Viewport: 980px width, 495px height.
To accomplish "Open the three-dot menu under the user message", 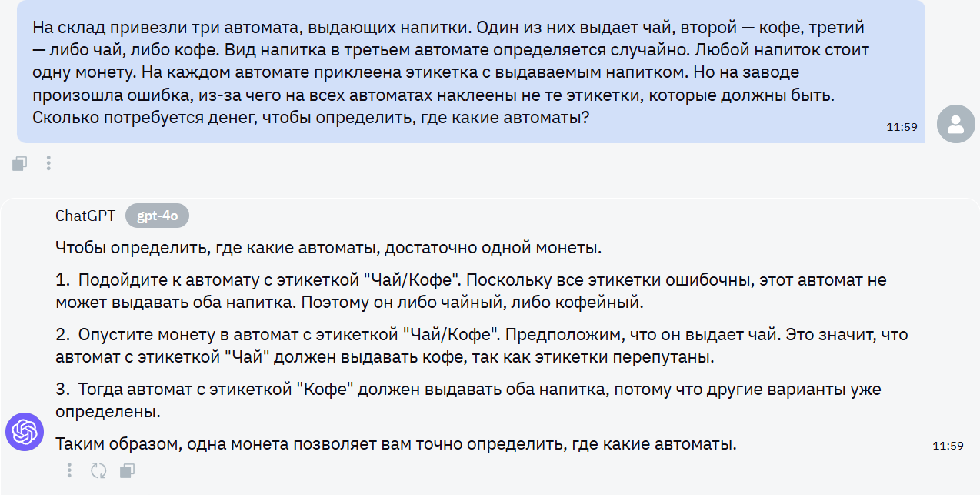I will [x=48, y=163].
